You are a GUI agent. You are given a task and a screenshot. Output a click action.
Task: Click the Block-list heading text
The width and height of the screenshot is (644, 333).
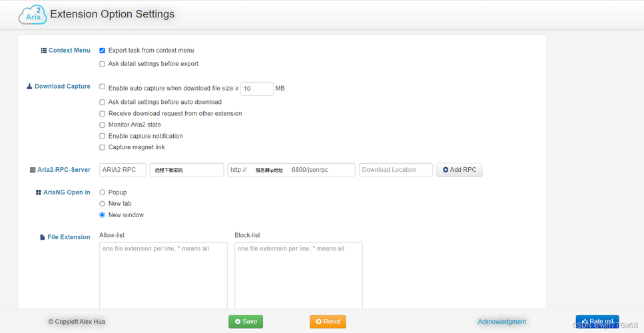pos(247,235)
